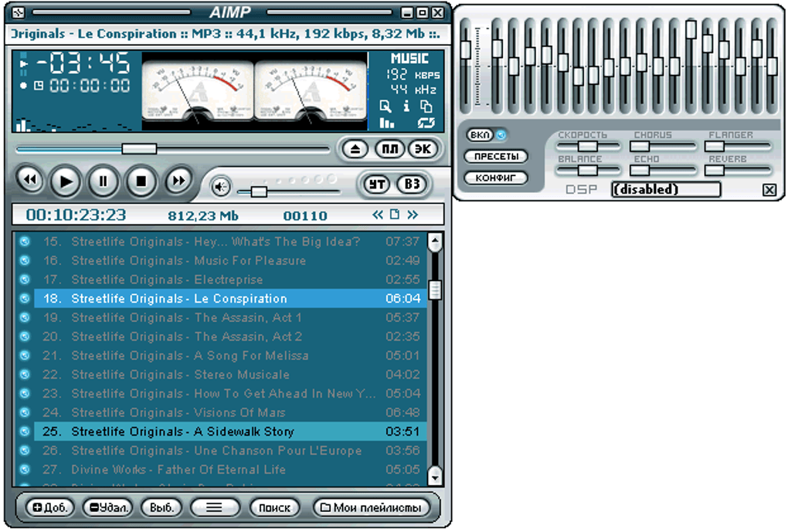Toggle repeat mode icon in the display

point(426,123)
